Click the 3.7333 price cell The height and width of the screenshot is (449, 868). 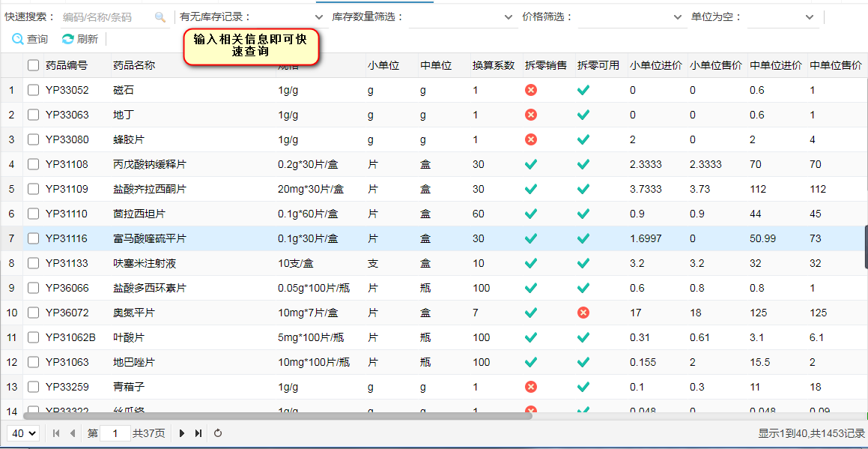click(x=646, y=189)
